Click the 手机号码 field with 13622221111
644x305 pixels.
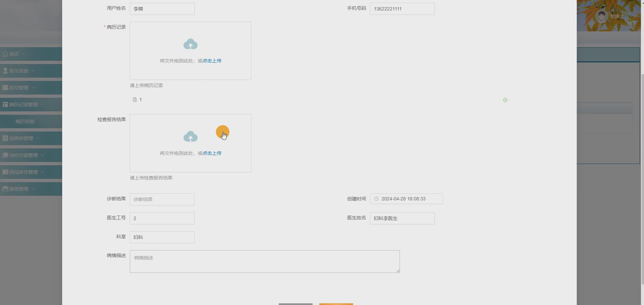pos(402,9)
